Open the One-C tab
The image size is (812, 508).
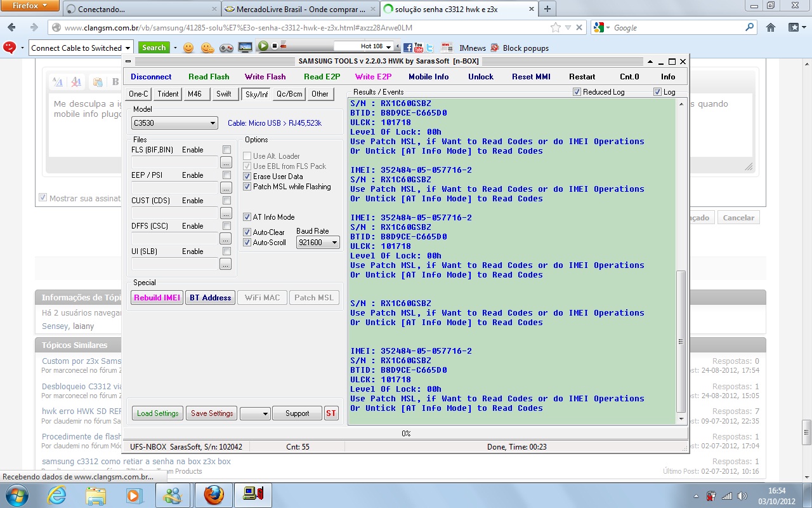(x=138, y=94)
